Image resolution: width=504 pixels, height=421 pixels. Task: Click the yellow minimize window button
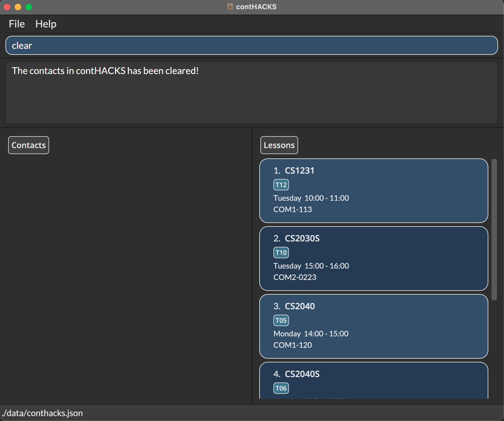pos(18,7)
